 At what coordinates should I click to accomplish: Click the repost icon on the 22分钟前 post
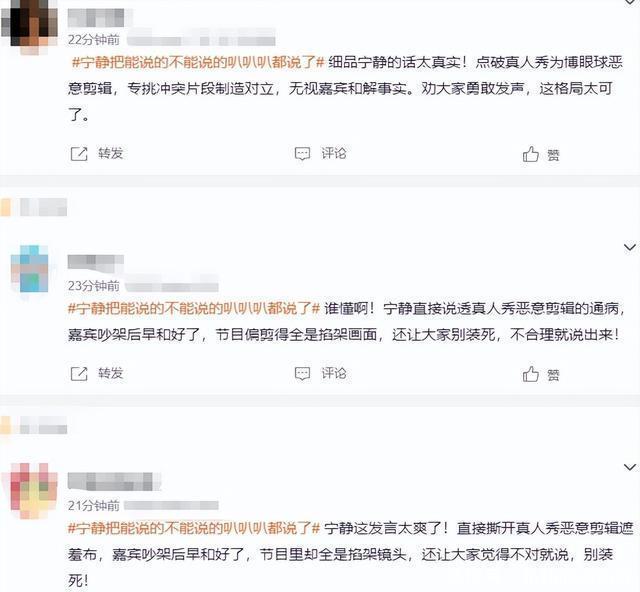pyautogui.click(x=79, y=154)
